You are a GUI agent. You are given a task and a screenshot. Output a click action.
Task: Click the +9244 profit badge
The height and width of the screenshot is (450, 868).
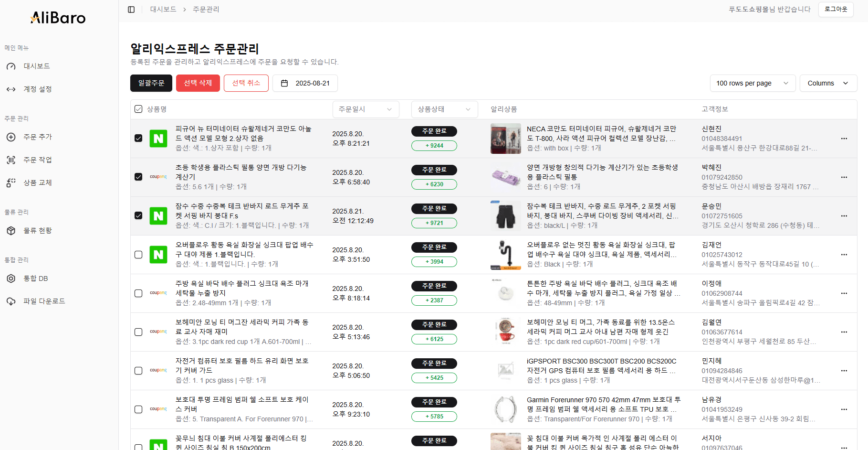tap(434, 146)
